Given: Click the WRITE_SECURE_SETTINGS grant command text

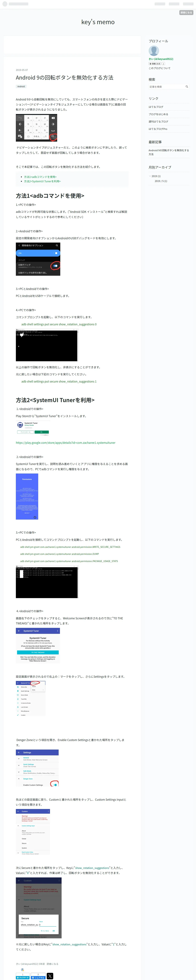Looking at the screenshot, I should (x=70, y=547).
